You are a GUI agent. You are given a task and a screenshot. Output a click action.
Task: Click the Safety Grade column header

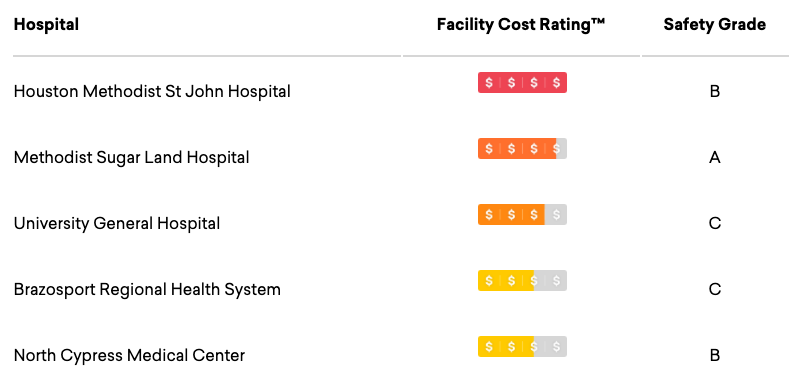pos(715,24)
